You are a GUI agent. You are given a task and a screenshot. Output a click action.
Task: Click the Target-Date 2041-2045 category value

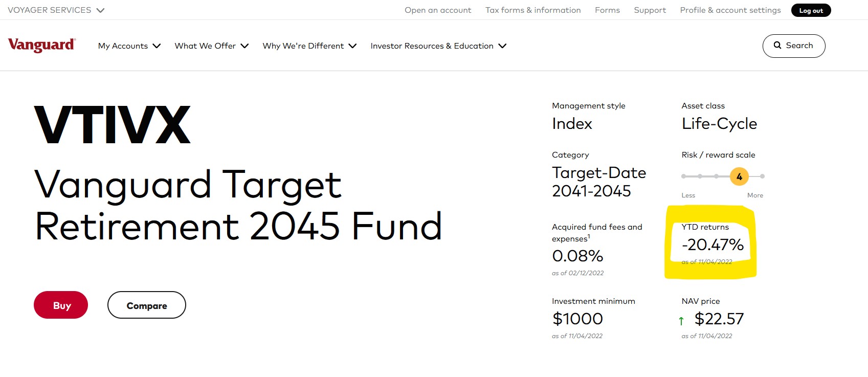tap(599, 182)
